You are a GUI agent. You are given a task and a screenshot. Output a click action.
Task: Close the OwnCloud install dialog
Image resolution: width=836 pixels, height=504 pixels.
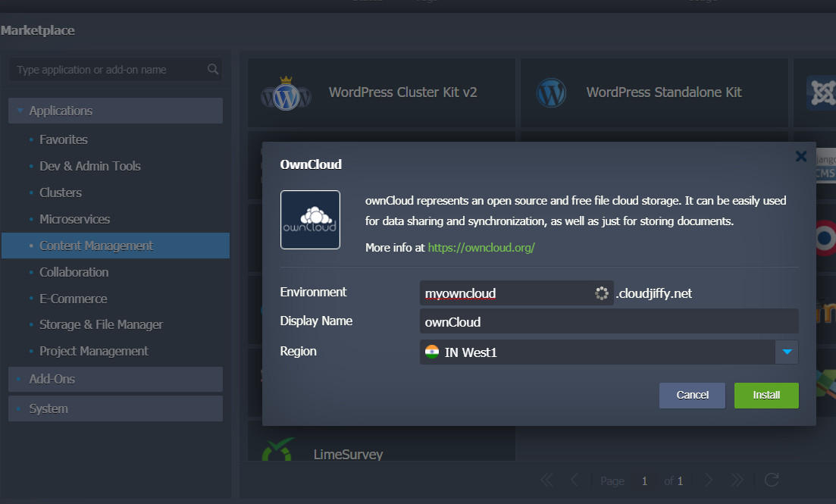point(800,157)
